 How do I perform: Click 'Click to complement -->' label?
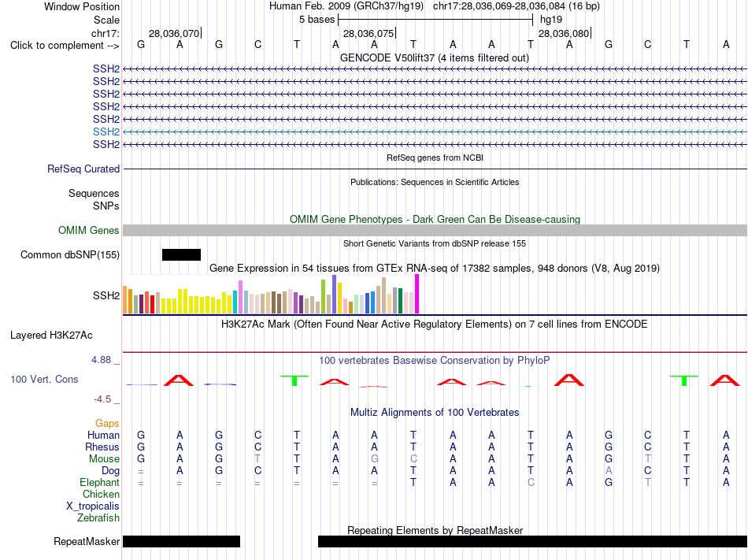point(65,46)
